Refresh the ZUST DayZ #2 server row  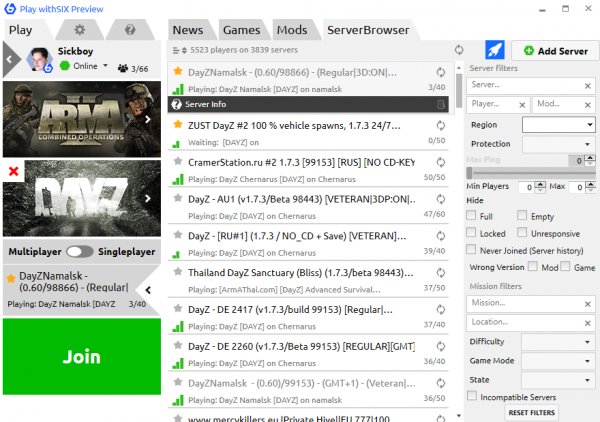coord(441,125)
